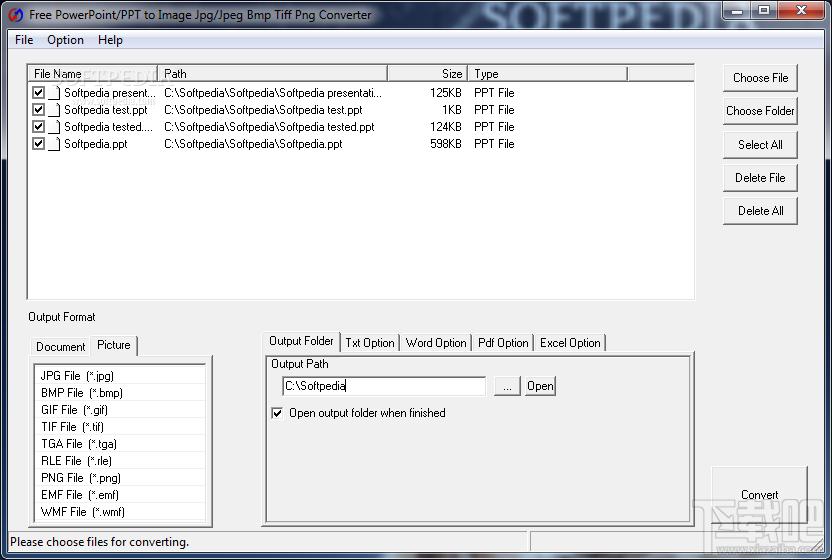Click the 125KB size cell
The width and height of the screenshot is (832, 560).
(x=446, y=93)
